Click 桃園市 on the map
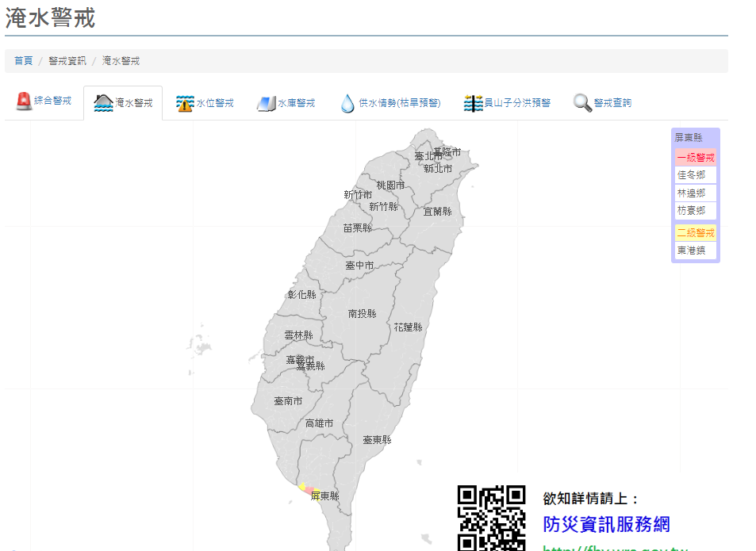The height and width of the screenshot is (551, 756). (390, 186)
